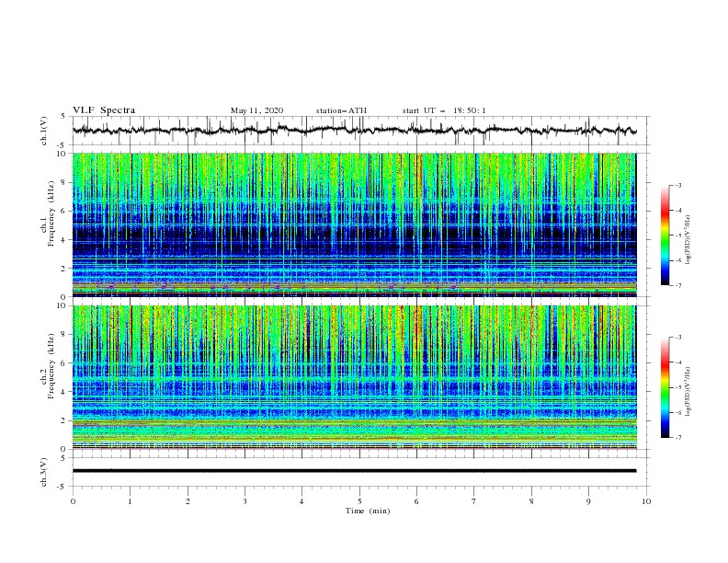Screen dimensions: 728x563
Task: Click the "ch.3(V)" axis label
Action: pos(44,472)
